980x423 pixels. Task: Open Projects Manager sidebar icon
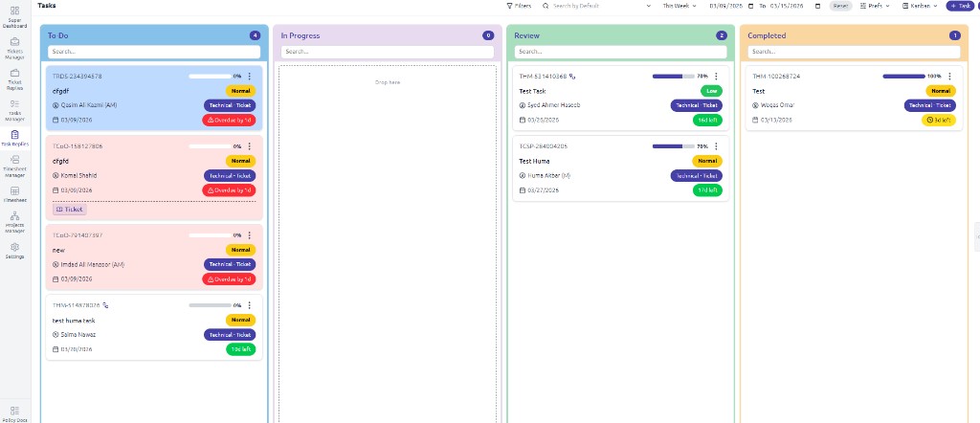coord(14,222)
